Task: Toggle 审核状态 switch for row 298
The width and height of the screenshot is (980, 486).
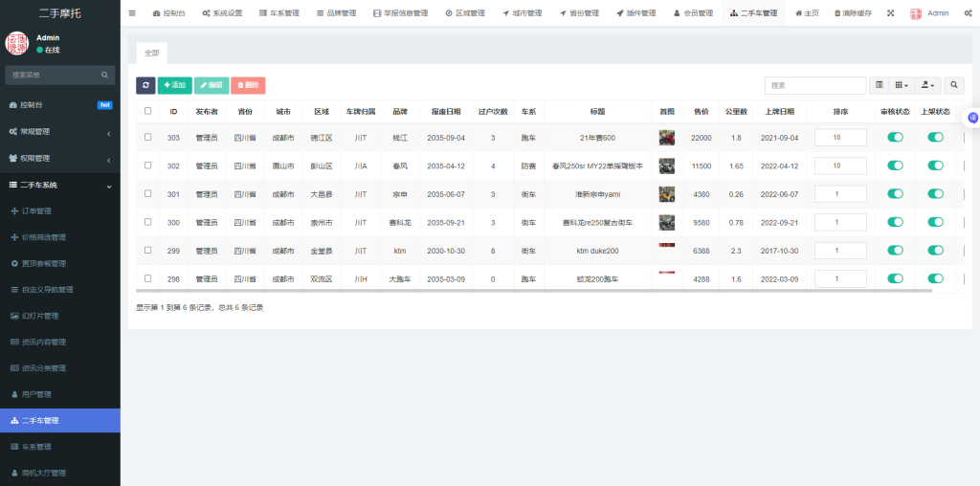Action: pyautogui.click(x=895, y=278)
